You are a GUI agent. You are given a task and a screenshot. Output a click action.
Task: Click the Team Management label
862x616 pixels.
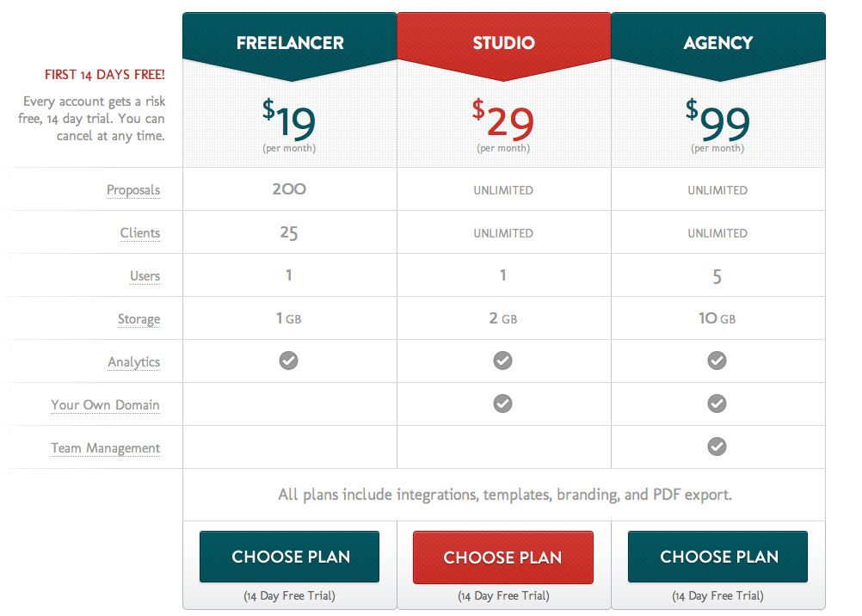106,448
